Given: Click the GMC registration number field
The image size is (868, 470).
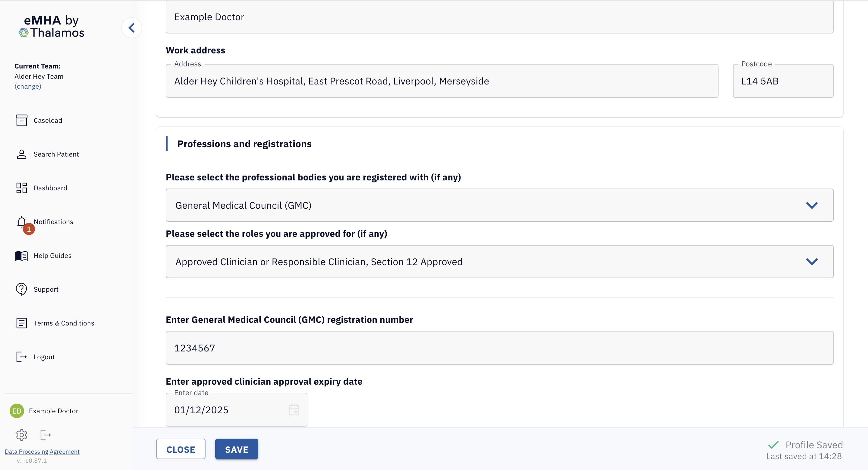Looking at the screenshot, I should point(499,348).
